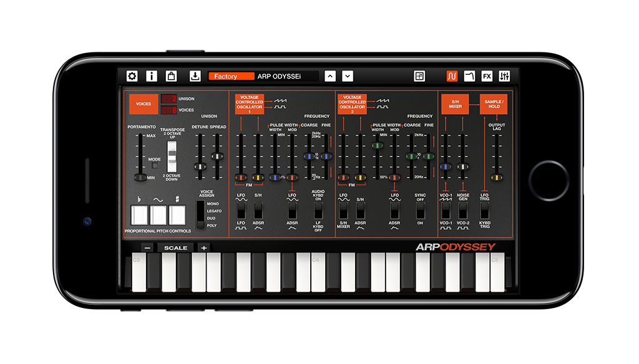The width and height of the screenshot is (639, 364).
Task: Click the PORTAMENTO slider knob
Action: coord(140,178)
